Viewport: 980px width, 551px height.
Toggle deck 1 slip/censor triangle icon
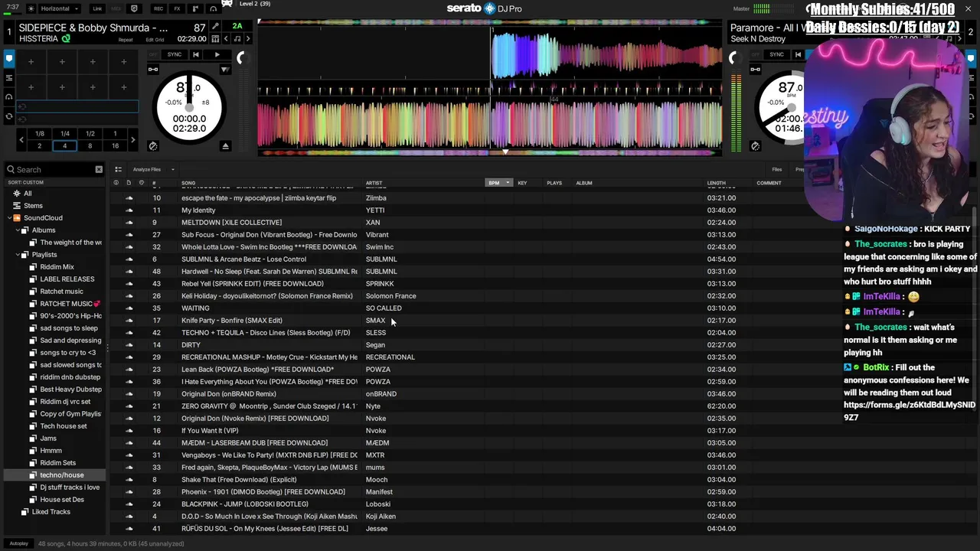(225, 70)
